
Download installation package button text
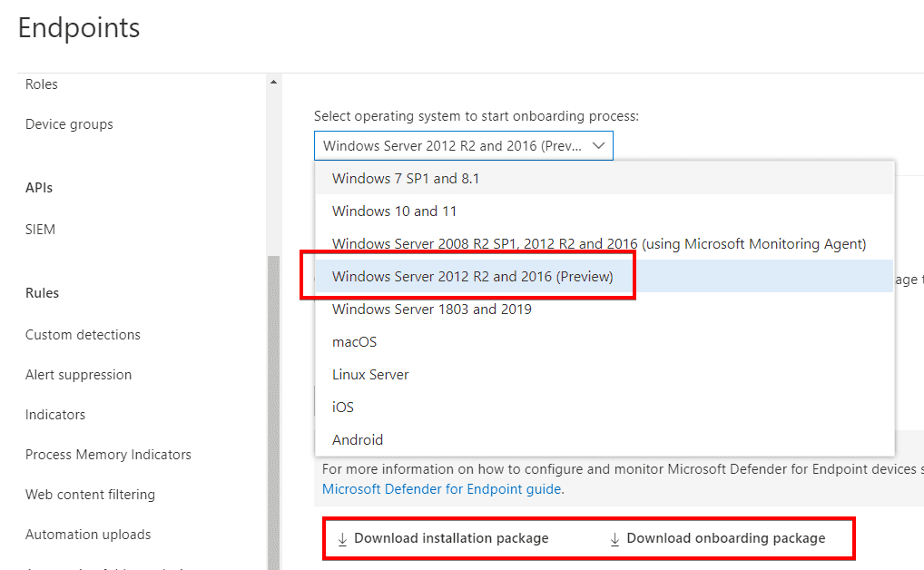click(451, 538)
